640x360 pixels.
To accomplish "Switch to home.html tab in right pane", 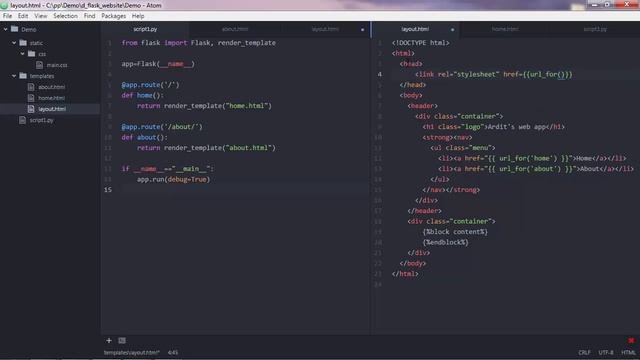I will click(505, 29).
